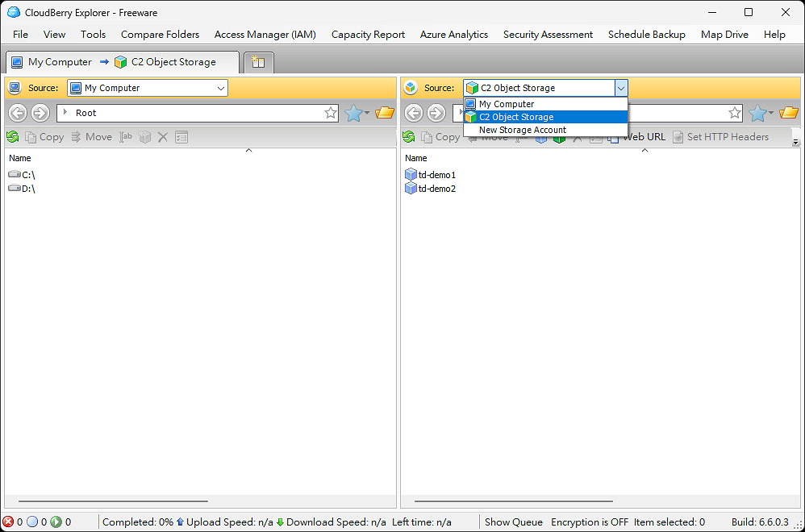Select My Computer to C2 Object Storage tab

122,62
